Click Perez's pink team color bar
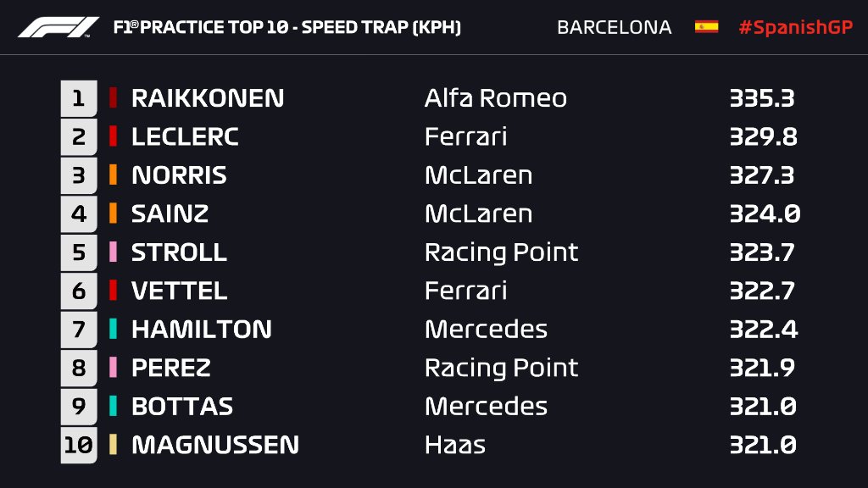The width and height of the screenshot is (868, 488). click(113, 368)
